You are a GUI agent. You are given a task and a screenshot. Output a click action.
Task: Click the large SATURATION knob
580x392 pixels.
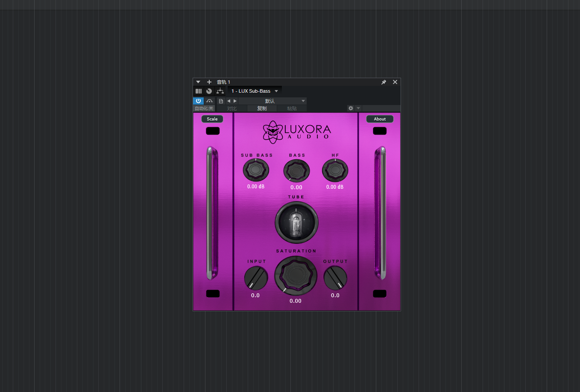296,275
